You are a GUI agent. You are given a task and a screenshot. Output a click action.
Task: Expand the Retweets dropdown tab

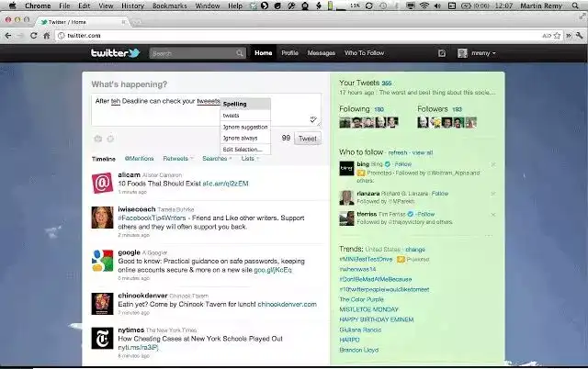tap(178, 159)
